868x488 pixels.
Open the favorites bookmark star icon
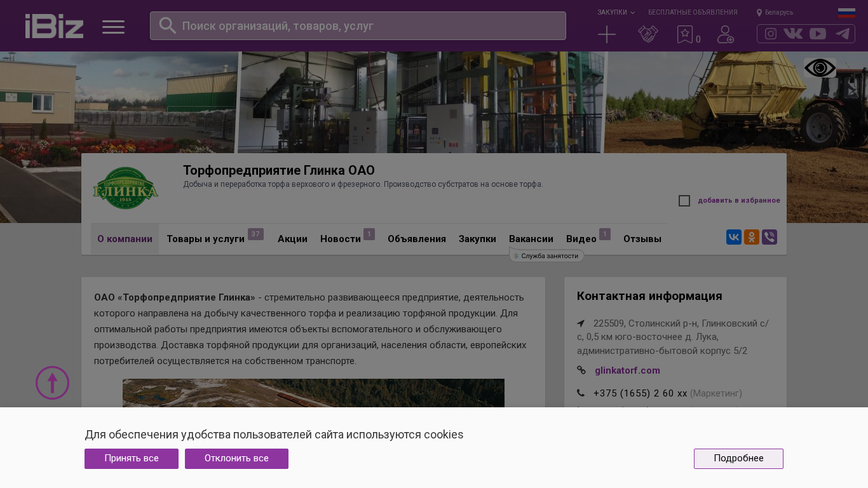(685, 34)
